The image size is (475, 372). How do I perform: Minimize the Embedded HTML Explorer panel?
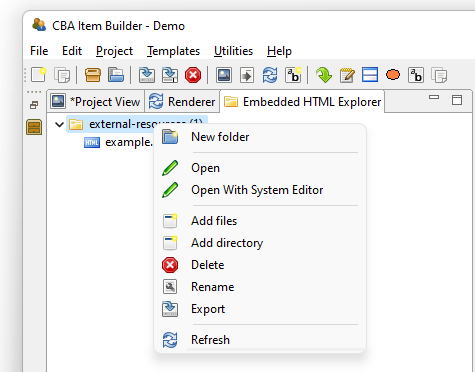pyautogui.click(x=434, y=97)
